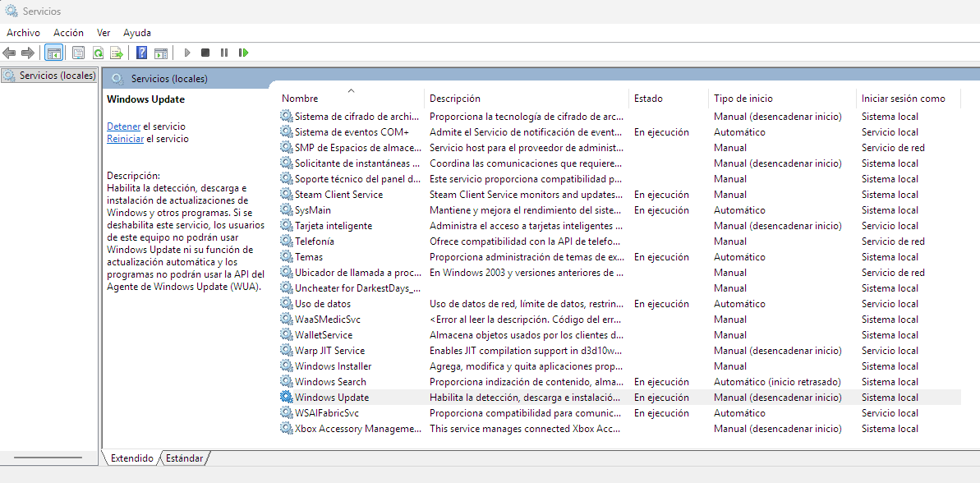Viewport: 980px width, 483px height.
Task: Switch to the Estándar tab
Action: pyautogui.click(x=184, y=458)
